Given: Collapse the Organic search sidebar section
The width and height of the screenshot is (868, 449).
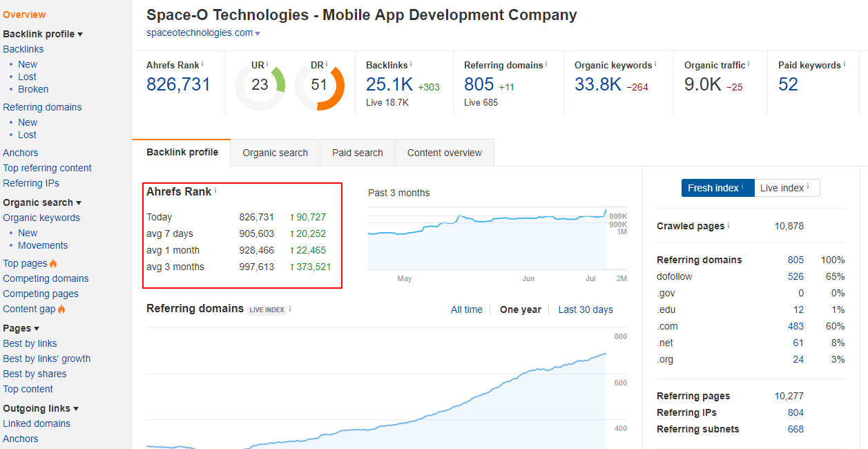Looking at the screenshot, I should (42, 202).
